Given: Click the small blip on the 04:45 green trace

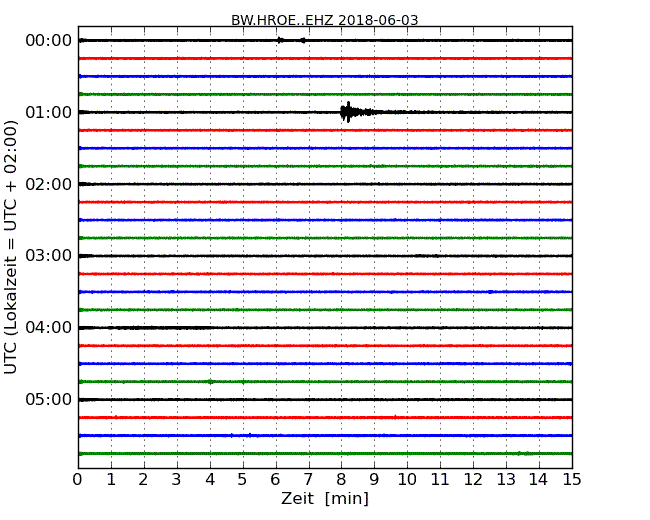Looking at the screenshot, I should click(211, 381).
